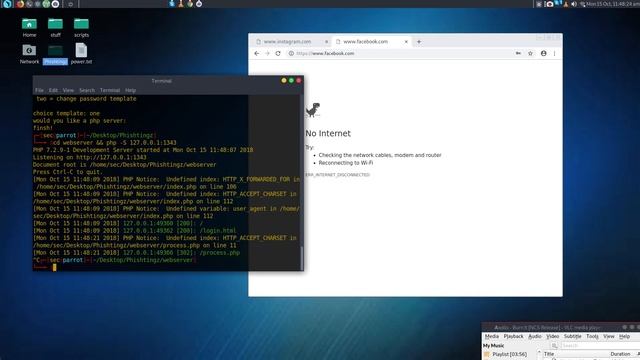Viewport: 640px width, 360px height.
Task: Click 'Reconnecting to Wi-Fi' suggestion text
Action: coord(346,163)
